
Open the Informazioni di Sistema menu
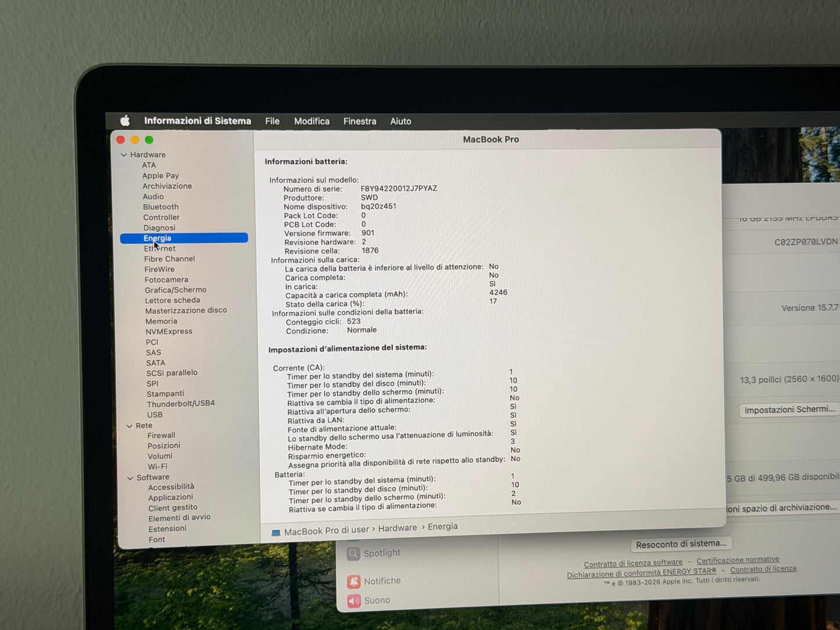pyautogui.click(x=198, y=121)
